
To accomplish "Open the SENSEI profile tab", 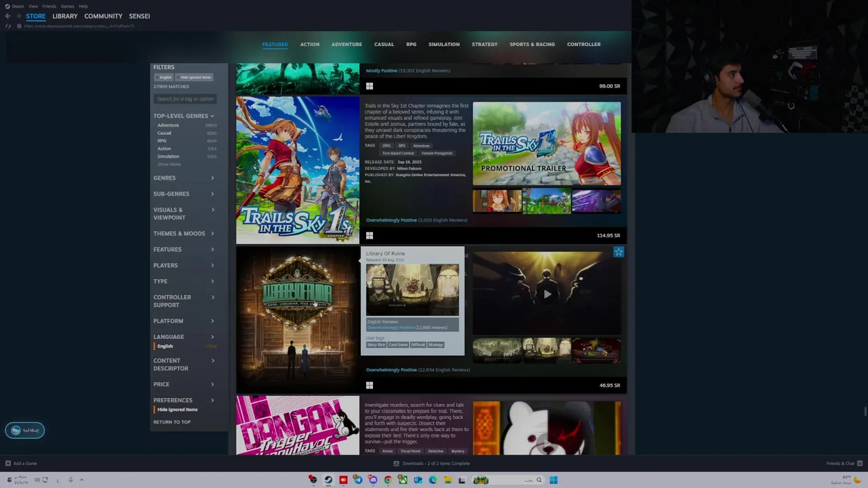I will click(139, 16).
